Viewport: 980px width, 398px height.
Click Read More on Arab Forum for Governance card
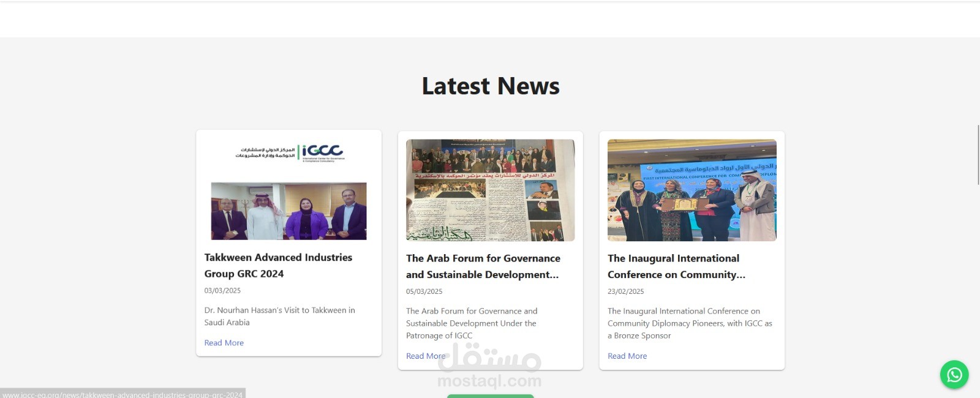coord(426,356)
